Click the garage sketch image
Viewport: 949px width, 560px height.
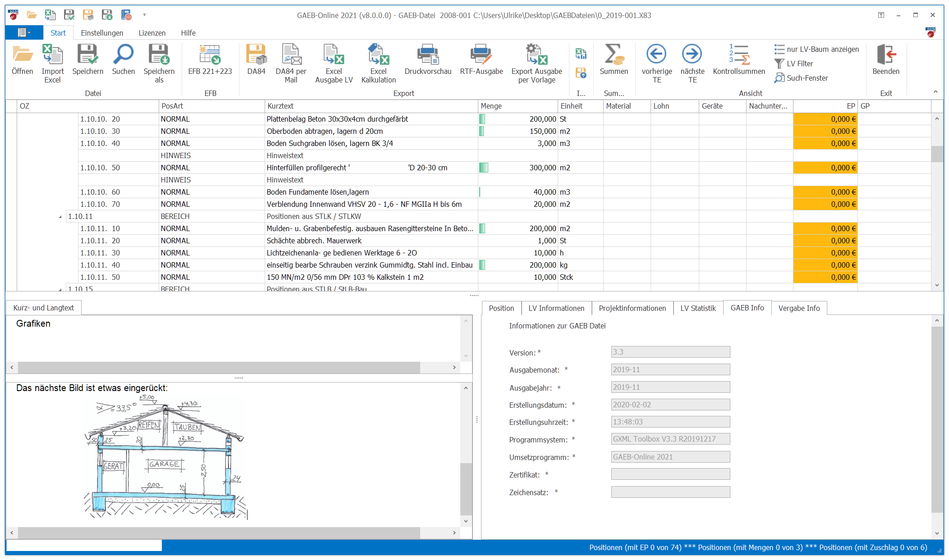[x=165, y=456]
